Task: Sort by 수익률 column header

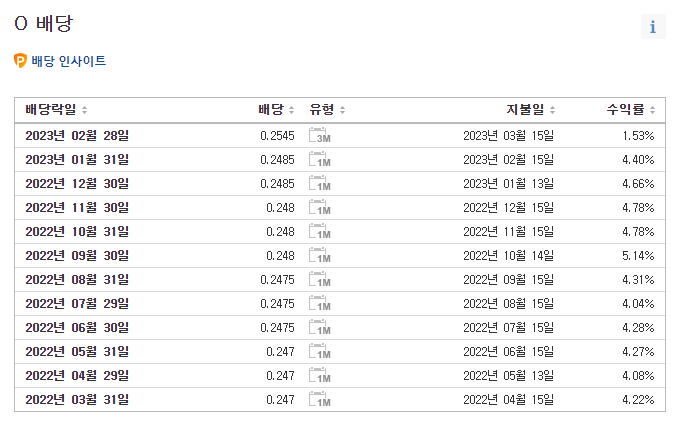Action: point(631,110)
